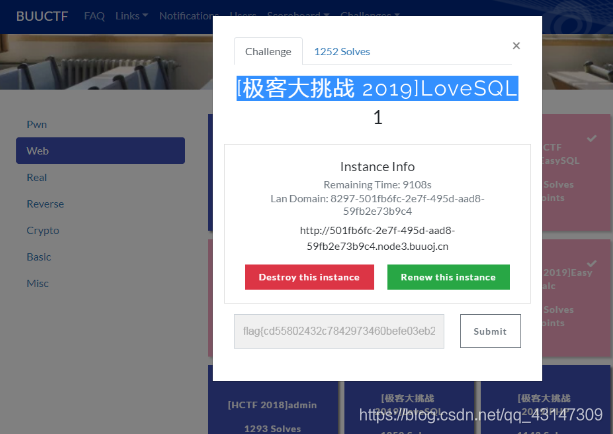Viewport: 613px width, 434px height.
Task: Click the solved checkmark on 2019]Easy card
Action: [x=591, y=263]
